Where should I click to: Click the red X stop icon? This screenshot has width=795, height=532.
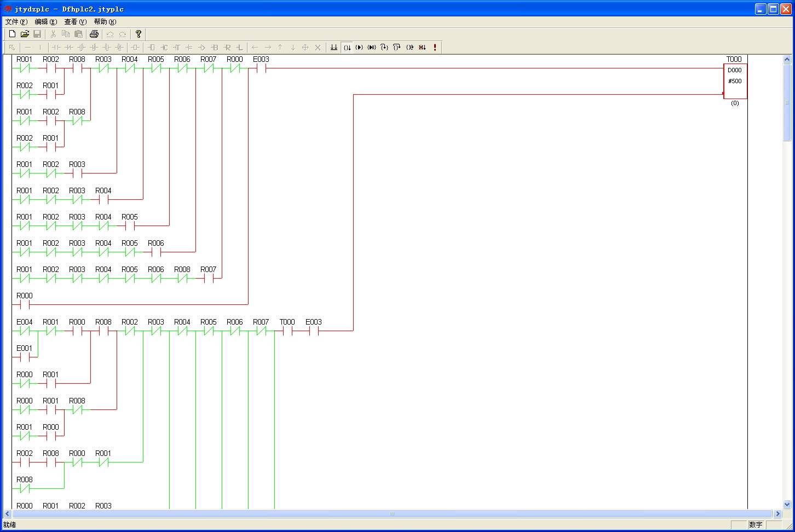tap(422, 48)
